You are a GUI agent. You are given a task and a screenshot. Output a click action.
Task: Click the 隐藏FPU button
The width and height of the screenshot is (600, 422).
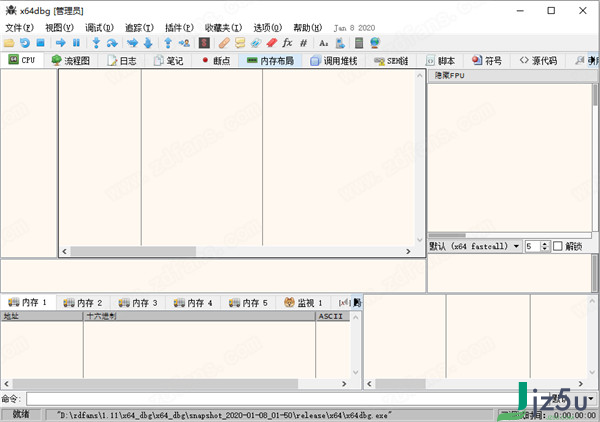click(x=512, y=75)
